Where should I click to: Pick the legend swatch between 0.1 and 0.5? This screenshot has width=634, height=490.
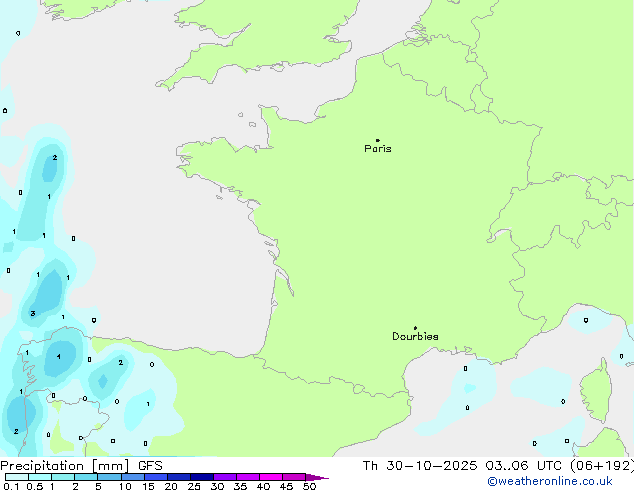[17, 477]
